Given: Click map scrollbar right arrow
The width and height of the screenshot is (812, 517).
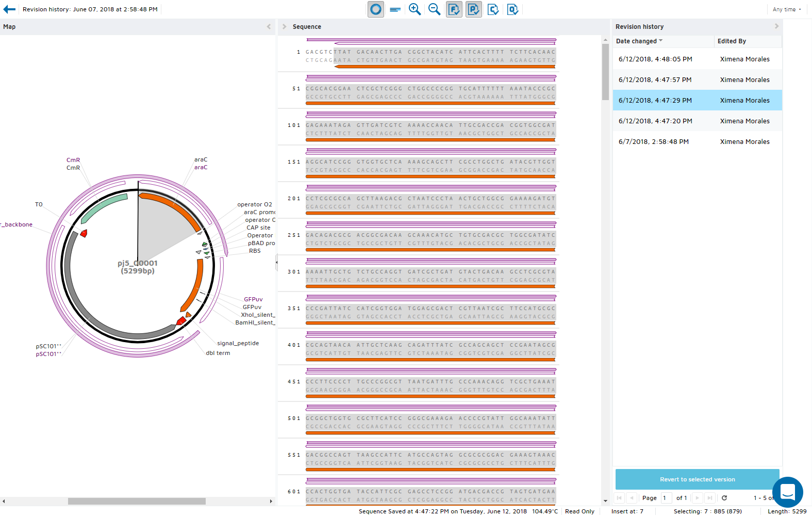Looking at the screenshot, I should pyautogui.click(x=271, y=501).
